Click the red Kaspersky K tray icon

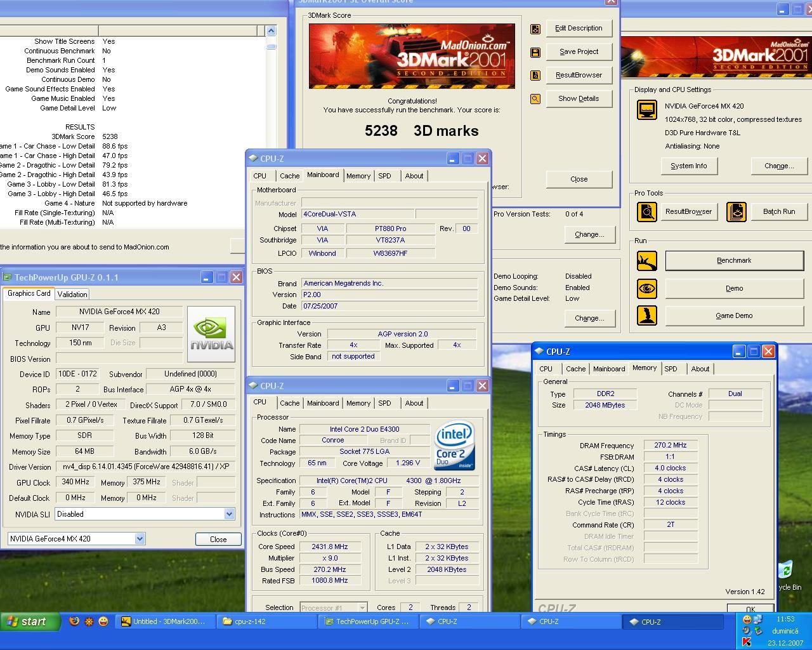(x=747, y=642)
